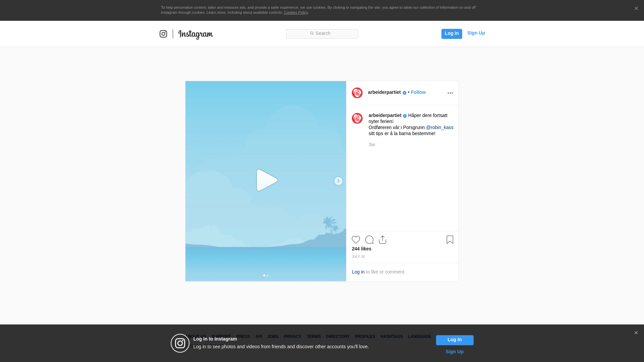The width and height of the screenshot is (644, 362).
Task: Follow the arbeiderpartiet account
Action: (418, 92)
